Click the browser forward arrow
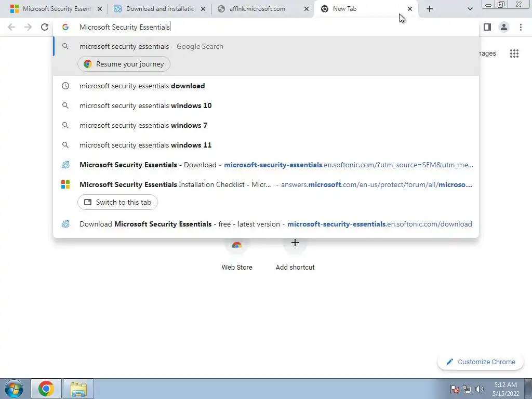532x399 pixels. click(x=28, y=27)
